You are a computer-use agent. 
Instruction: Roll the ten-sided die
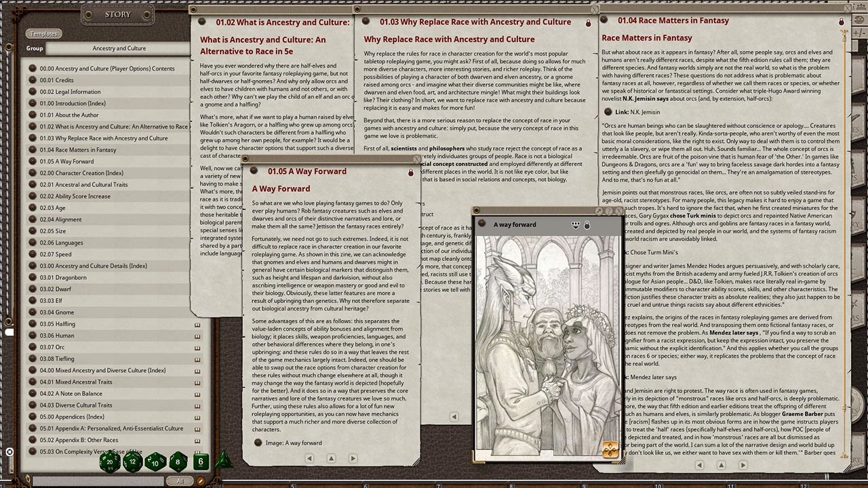coord(154,464)
